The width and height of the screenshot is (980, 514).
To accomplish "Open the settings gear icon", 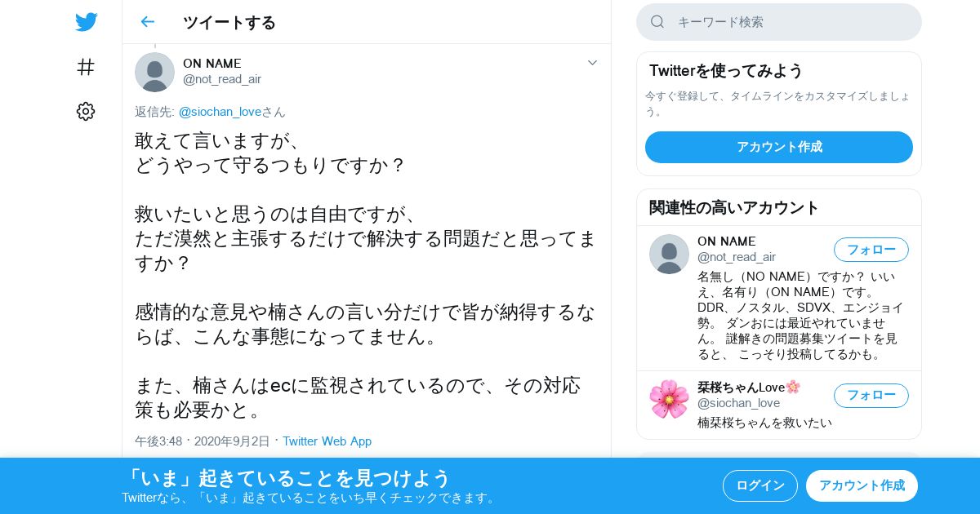I will (86, 112).
